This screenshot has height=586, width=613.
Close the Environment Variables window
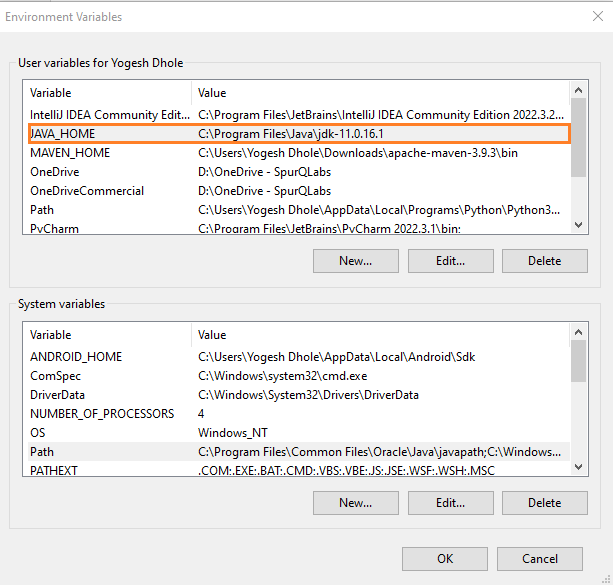tap(598, 16)
